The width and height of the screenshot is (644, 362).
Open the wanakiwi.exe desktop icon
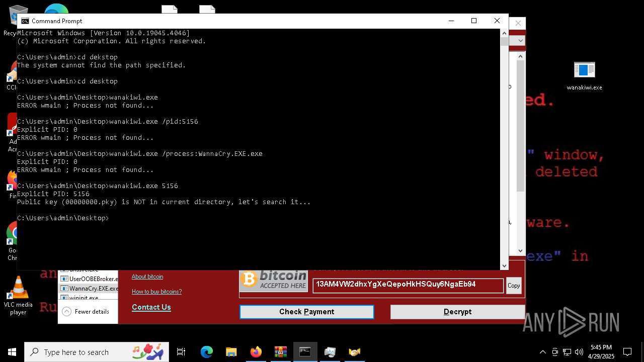(x=584, y=76)
